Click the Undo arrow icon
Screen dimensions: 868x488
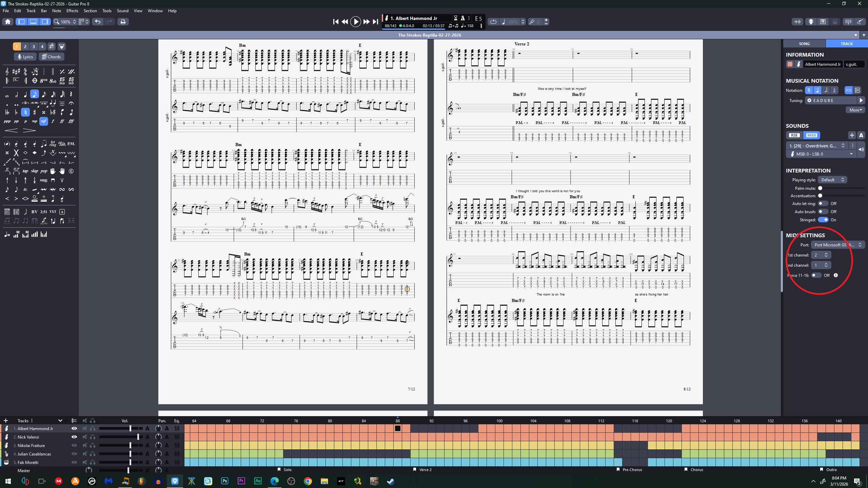pos(98,22)
